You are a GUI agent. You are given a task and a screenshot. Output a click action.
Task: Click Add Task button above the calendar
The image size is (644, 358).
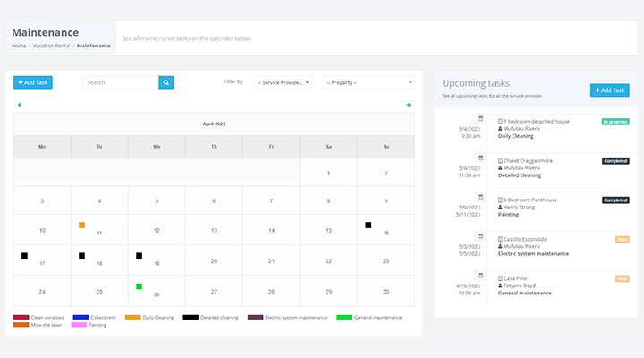33,82
